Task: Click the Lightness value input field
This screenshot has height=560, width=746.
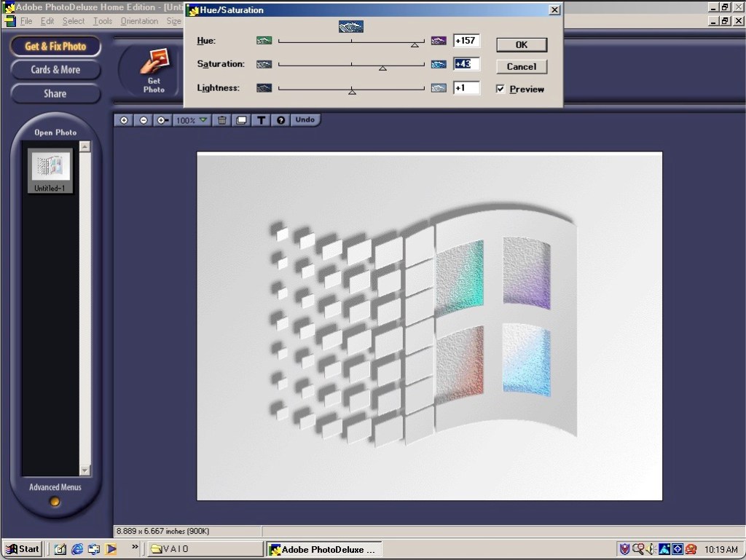Action: 466,88
